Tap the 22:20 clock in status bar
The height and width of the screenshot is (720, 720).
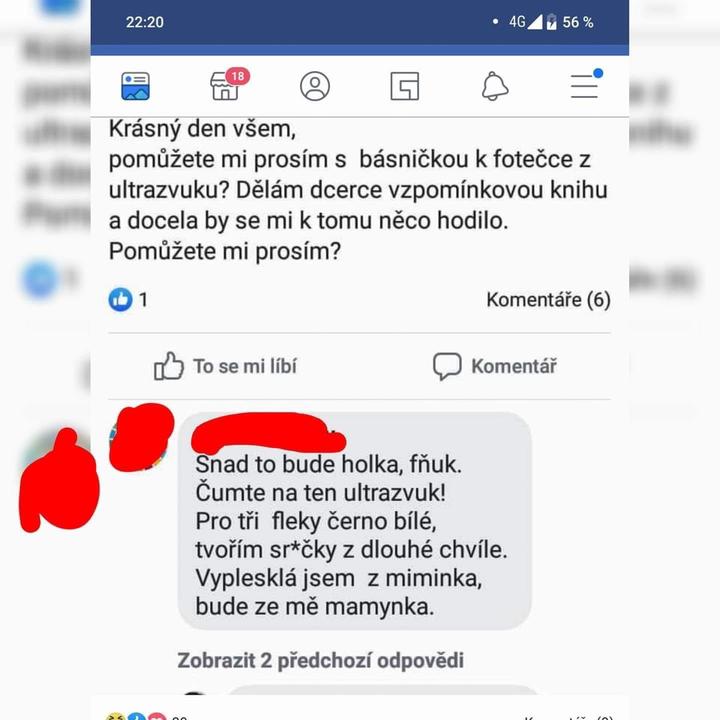(145, 22)
